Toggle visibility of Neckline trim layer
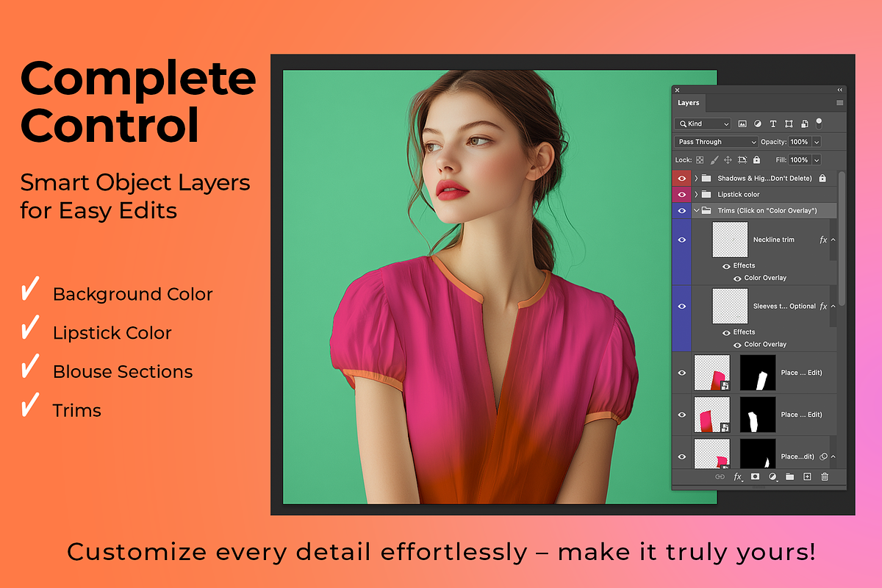Viewport: 882px width, 588px height. 682,240
